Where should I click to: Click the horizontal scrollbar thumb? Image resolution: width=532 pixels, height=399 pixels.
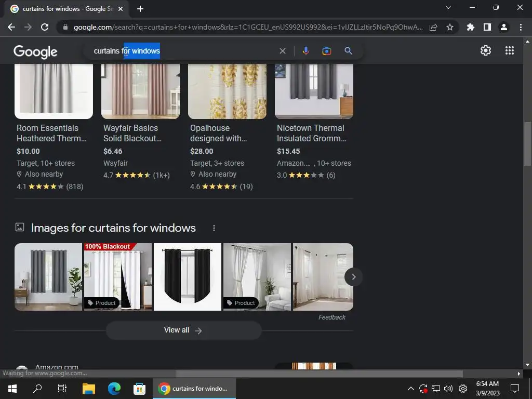tap(319, 374)
